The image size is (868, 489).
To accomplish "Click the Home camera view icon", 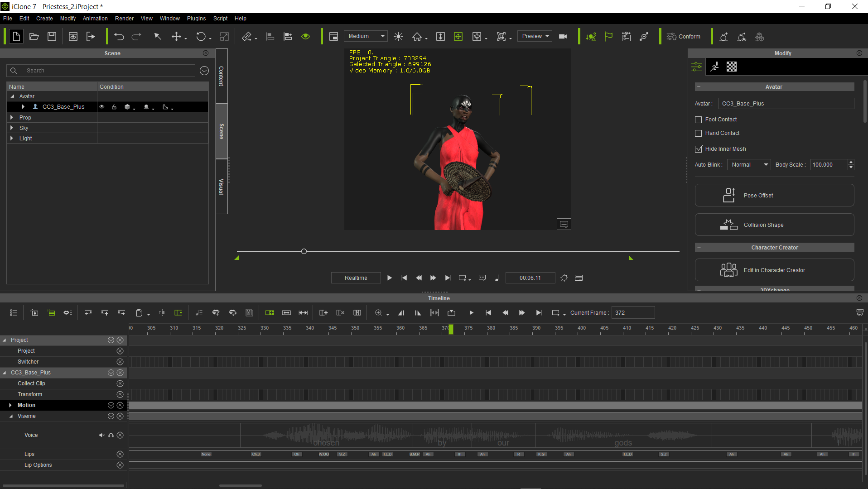I will 417,37.
